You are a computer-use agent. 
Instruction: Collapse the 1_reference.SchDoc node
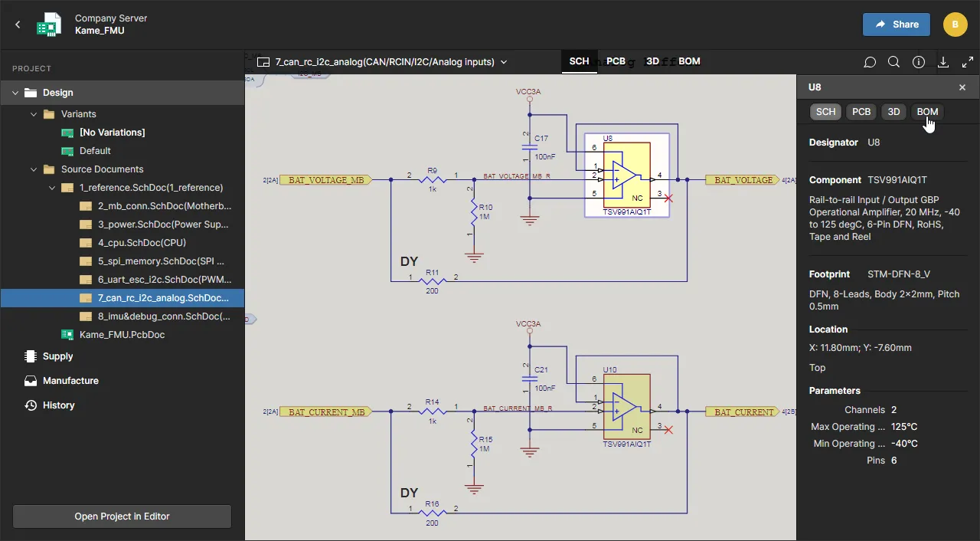52,188
